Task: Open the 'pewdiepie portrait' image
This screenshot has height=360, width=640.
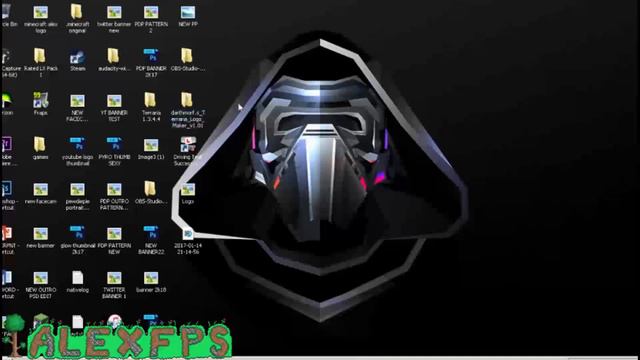Action: pyautogui.click(x=77, y=197)
